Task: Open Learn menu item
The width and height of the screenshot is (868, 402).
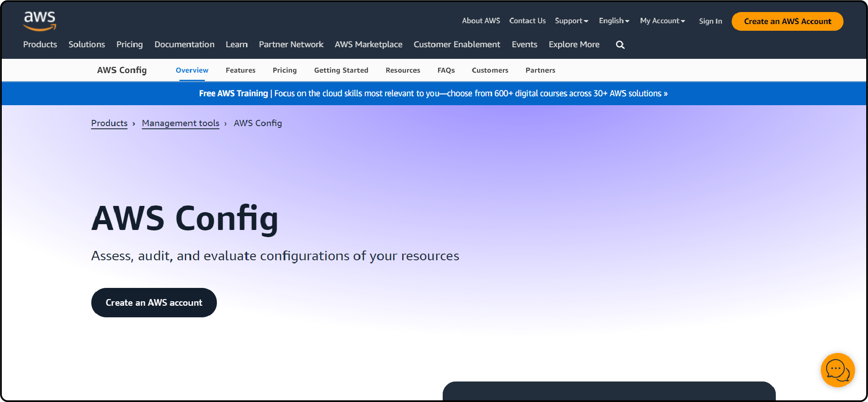Action: click(x=236, y=45)
